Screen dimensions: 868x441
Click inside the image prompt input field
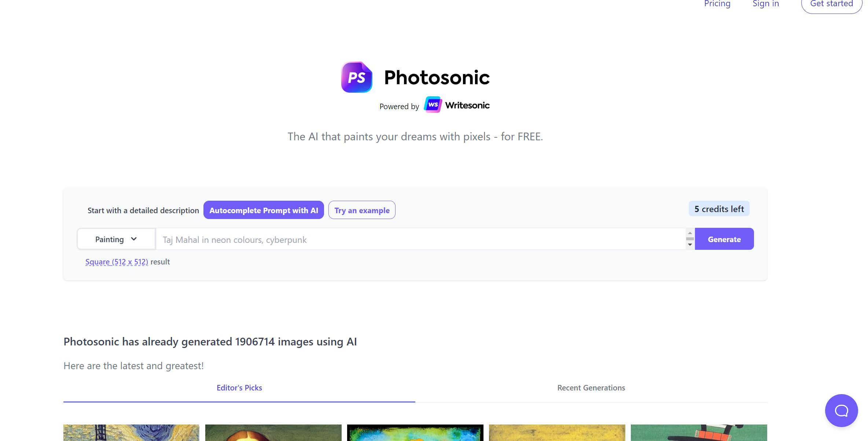coord(403,239)
